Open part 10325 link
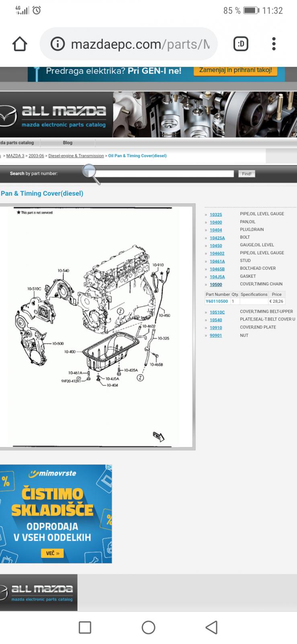297x644 pixels. click(x=216, y=215)
